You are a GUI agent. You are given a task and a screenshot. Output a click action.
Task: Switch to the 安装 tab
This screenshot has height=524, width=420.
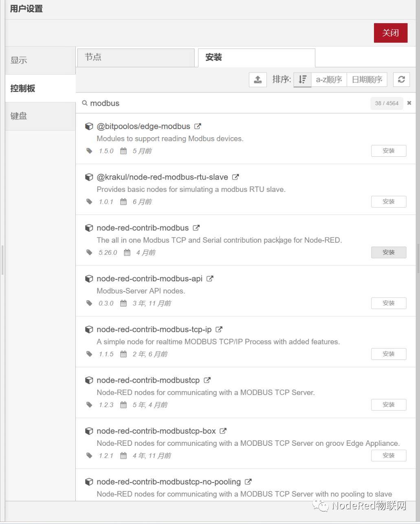[x=256, y=57]
